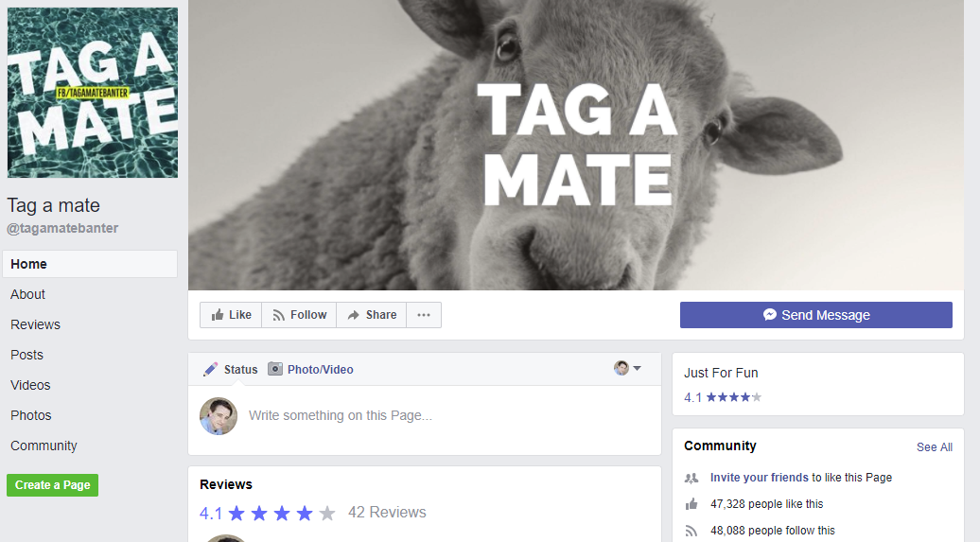The height and width of the screenshot is (542, 980).
Task: Navigate to Photos in the sidebar
Action: (31, 415)
